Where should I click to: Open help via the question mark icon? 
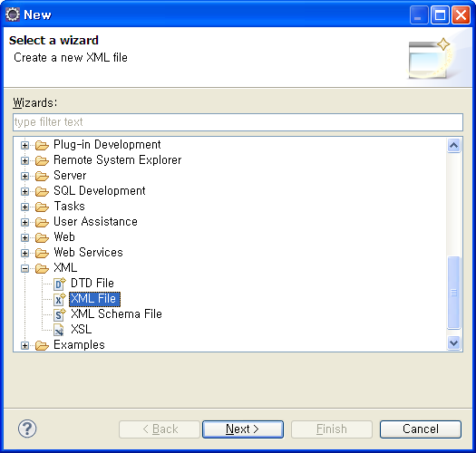click(x=27, y=429)
